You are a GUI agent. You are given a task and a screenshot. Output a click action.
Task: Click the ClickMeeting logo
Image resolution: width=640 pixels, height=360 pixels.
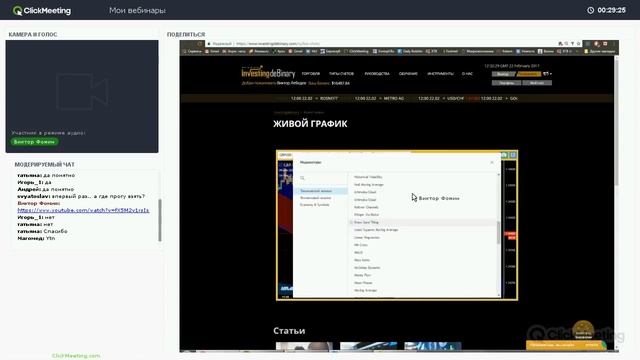[x=42, y=11]
